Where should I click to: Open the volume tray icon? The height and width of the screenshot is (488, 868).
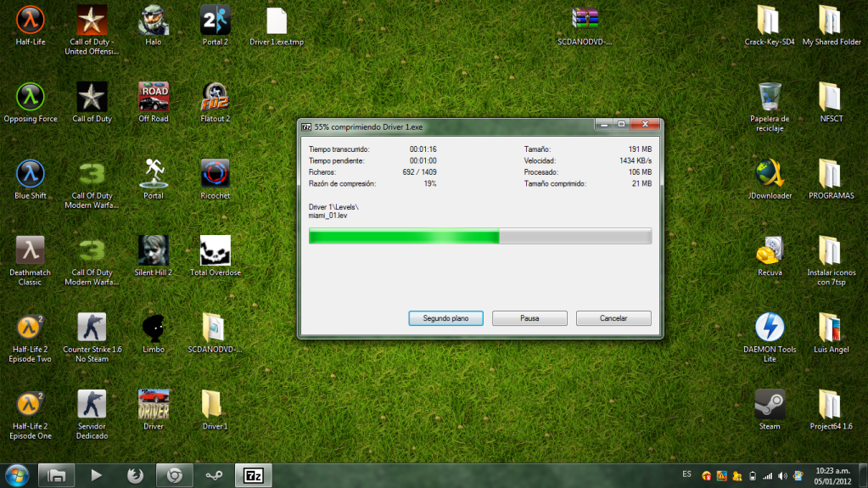coord(782,476)
